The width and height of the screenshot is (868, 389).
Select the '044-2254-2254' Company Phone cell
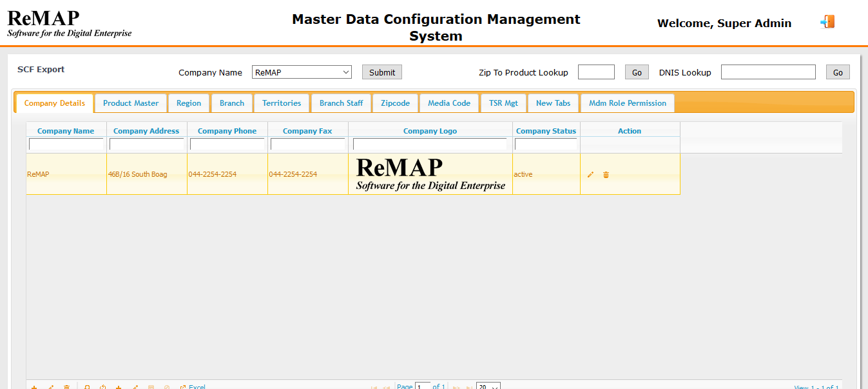coord(227,174)
